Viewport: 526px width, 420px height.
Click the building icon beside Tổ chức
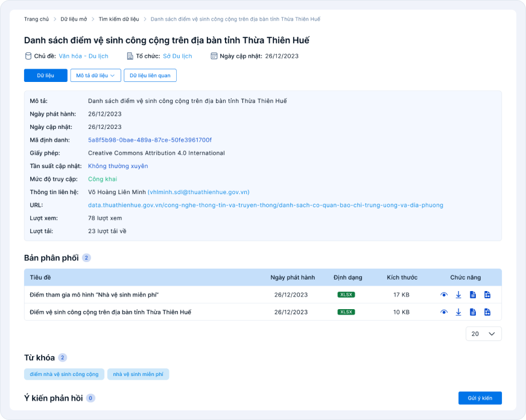pos(130,56)
